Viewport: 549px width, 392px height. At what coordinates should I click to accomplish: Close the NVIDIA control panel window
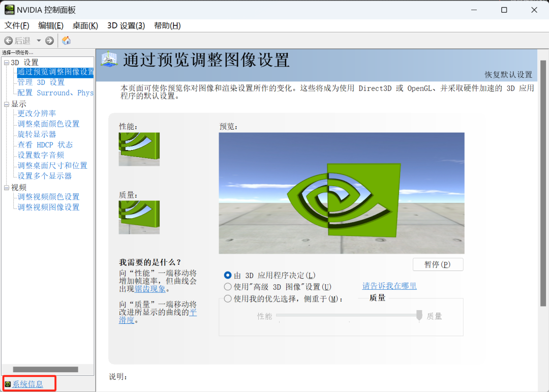click(534, 10)
